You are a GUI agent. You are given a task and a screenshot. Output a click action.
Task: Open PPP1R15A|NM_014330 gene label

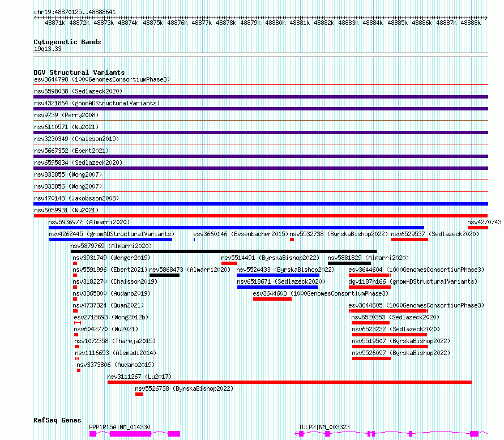[119, 427]
